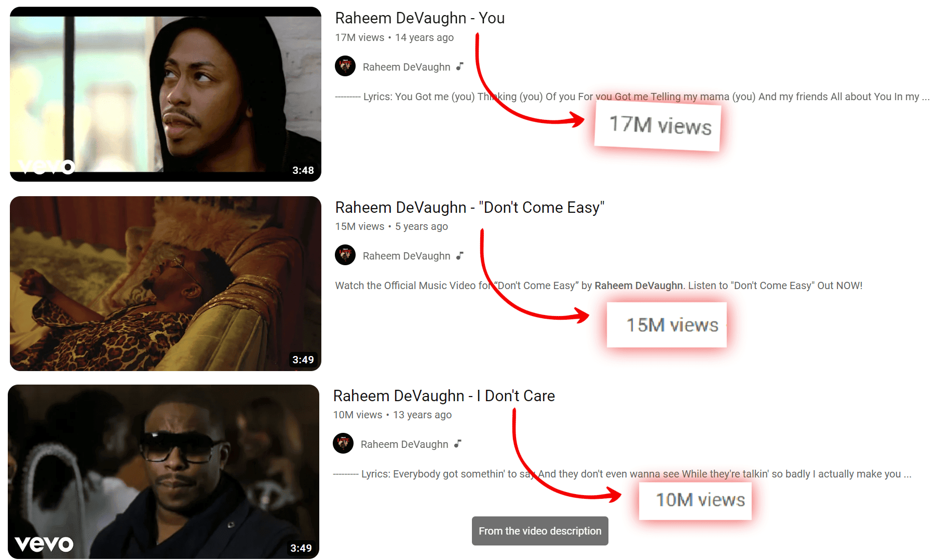Viewport: 935px width, 560px height.
Task: Click the channel avatar under "Don't Come Easy"
Action: click(x=345, y=255)
